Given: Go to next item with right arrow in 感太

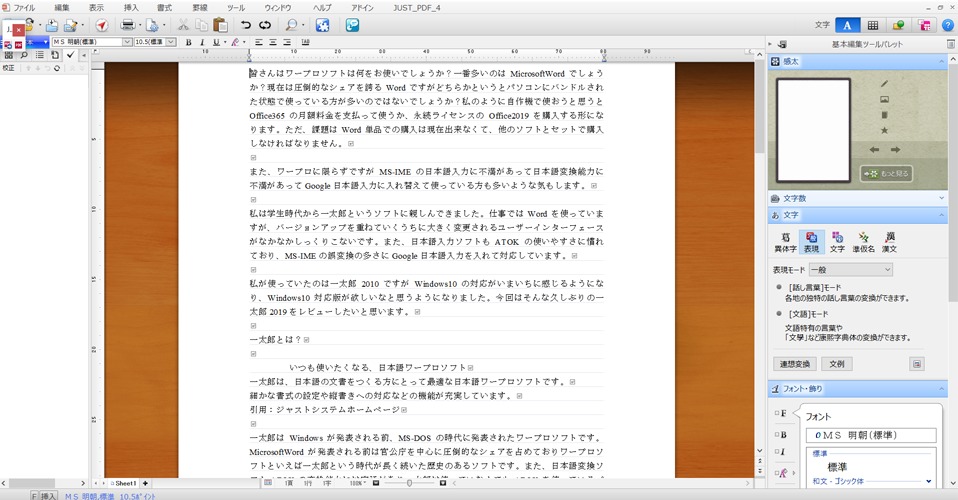Looking at the screenshot, I should tap(895, 150).
